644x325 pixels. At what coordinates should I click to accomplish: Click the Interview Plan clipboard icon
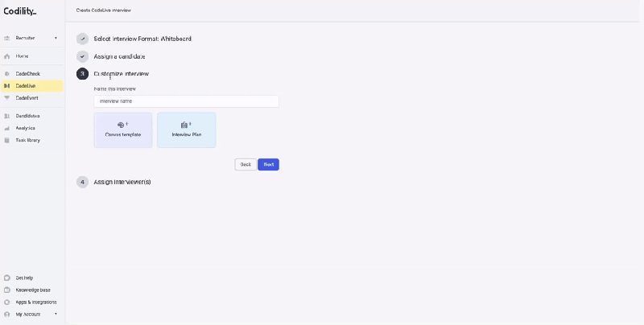[x=186, y=125]
